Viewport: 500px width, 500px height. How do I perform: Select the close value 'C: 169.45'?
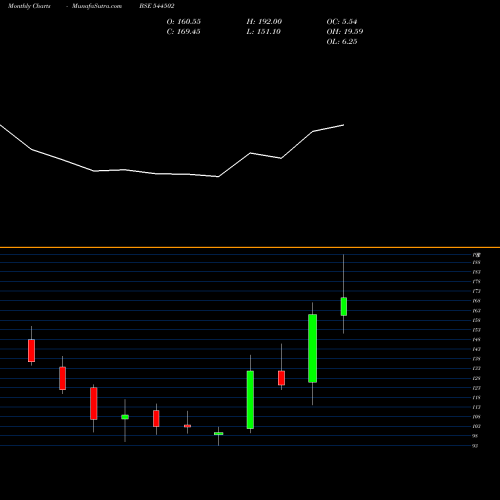184,32
